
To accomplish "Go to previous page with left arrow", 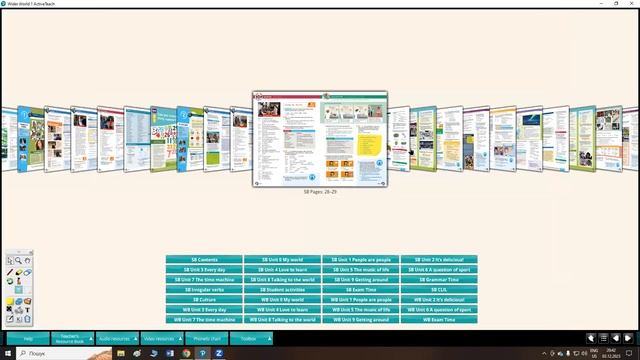I will coord(616,338).
